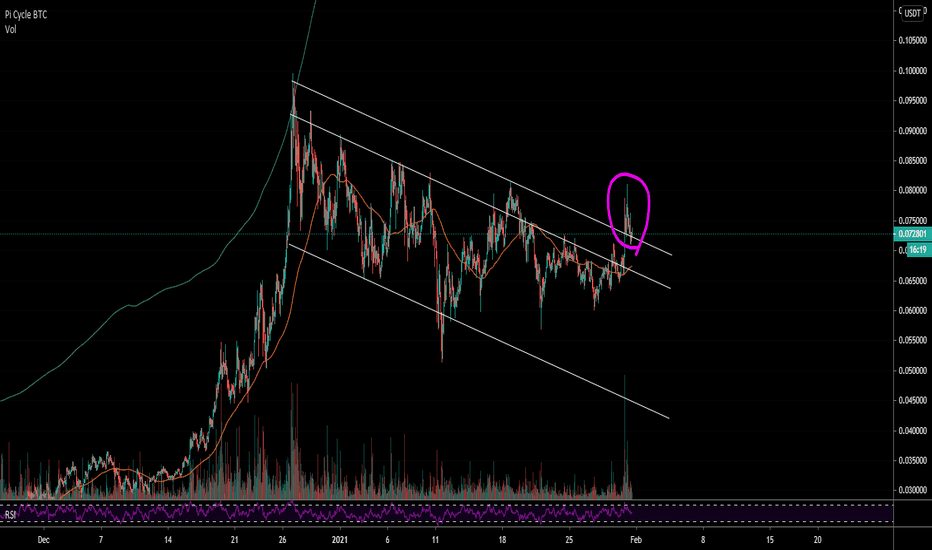Screen dimensions: 932x550
Task: Click the 0.085000 price axis label
Action: tap(912, 161)
